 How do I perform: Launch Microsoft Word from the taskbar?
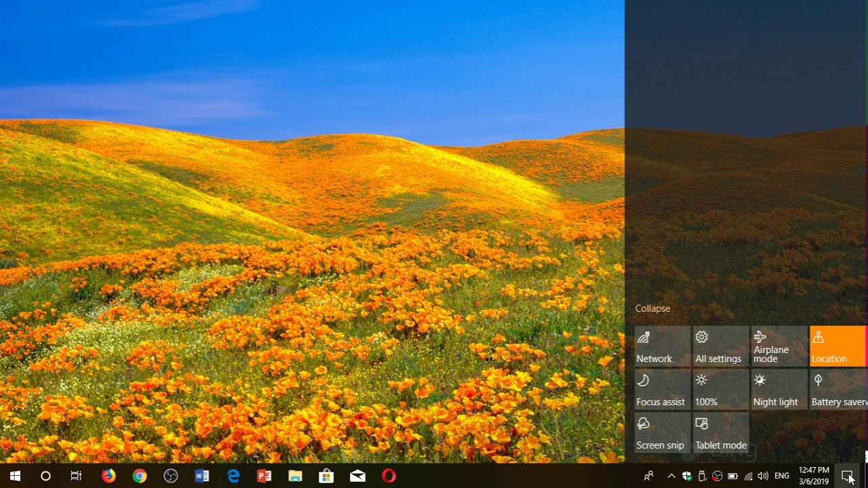(202, 476)
